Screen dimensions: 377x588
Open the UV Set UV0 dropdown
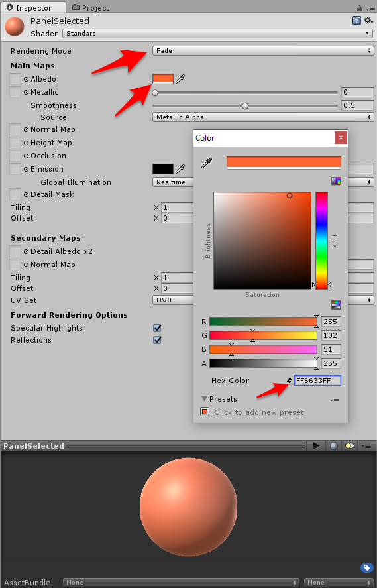point(173,300)
